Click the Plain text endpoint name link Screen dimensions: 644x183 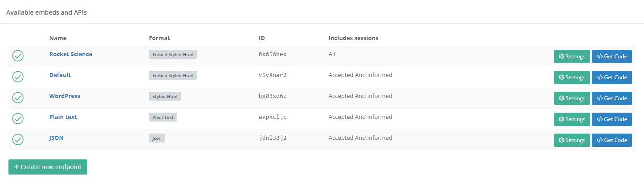pos(63,117)
